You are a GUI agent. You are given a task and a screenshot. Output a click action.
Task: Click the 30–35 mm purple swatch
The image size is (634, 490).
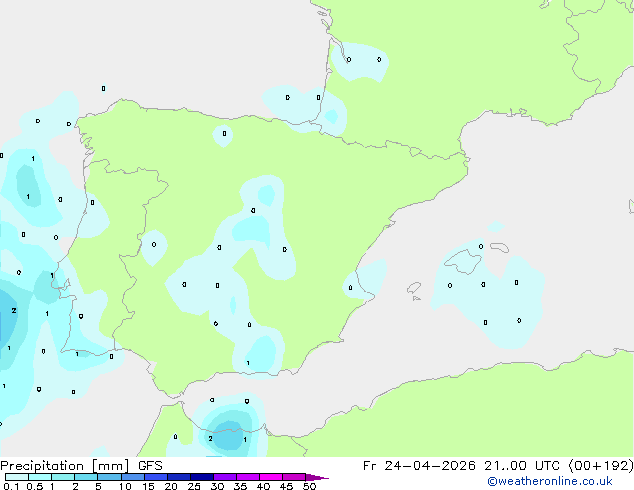[x=225, y=477]
